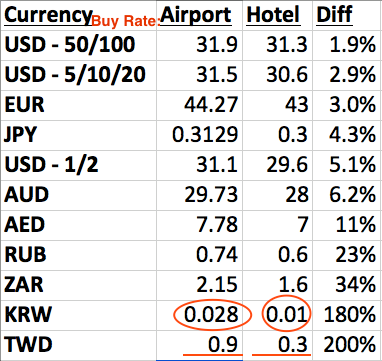Viewport: 382px width, 361px height.
Task: Click the USD - 5/10/20 diff cell 2.9%
Action: pos(353,75)
